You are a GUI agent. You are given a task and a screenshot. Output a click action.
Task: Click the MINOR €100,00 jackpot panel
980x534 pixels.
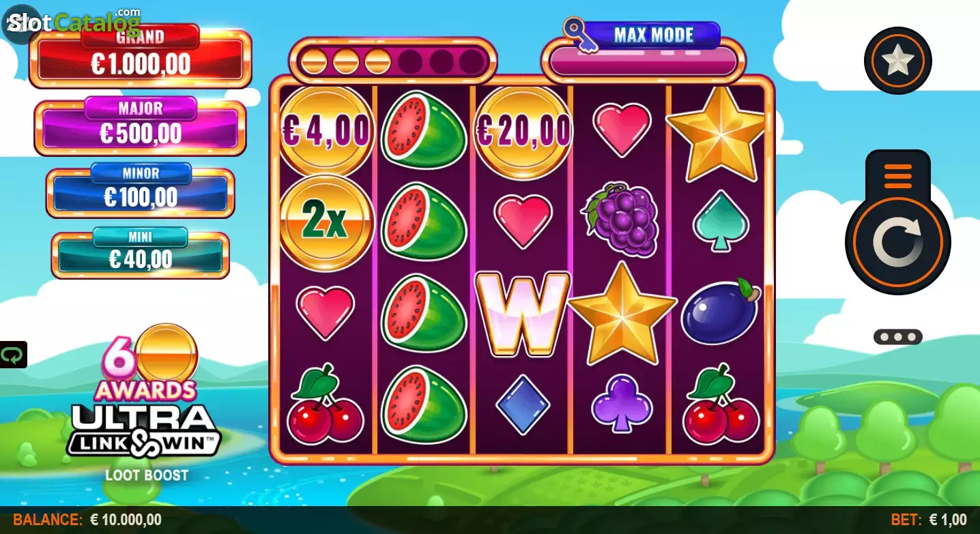click(140, 190)
